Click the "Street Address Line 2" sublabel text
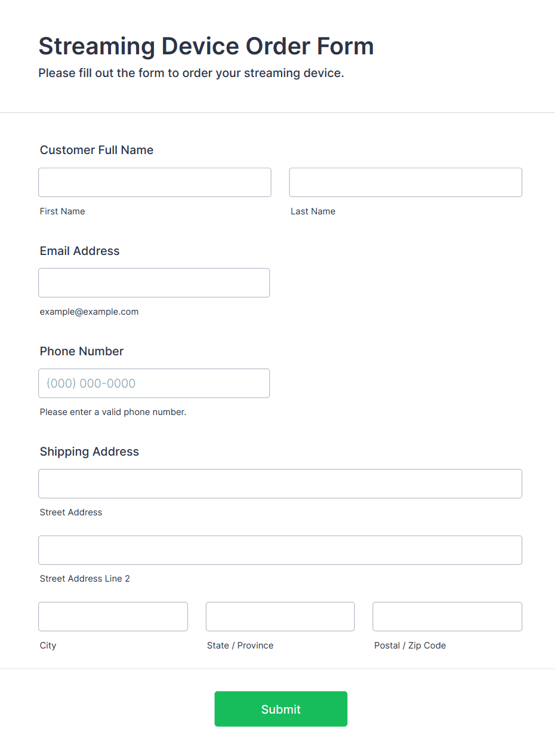The width and height of the screenshot is (555, 756). coord(85,579)
